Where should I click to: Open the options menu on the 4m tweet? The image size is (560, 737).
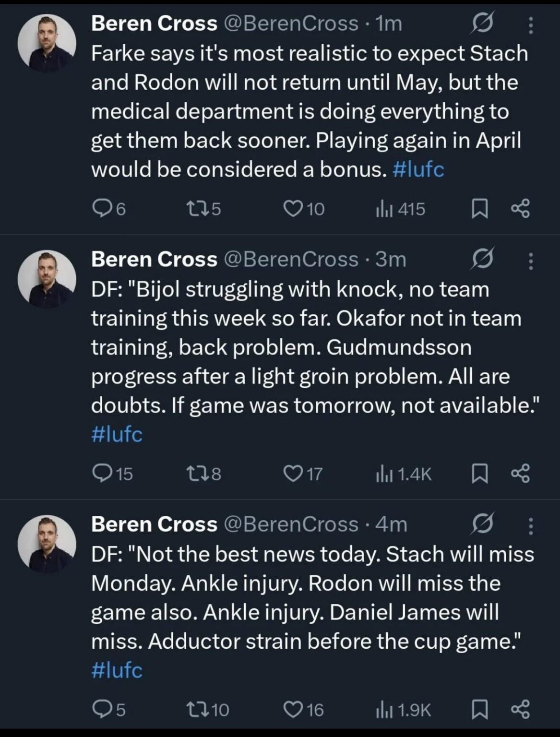pyautogui.click(x=530, y=524)
